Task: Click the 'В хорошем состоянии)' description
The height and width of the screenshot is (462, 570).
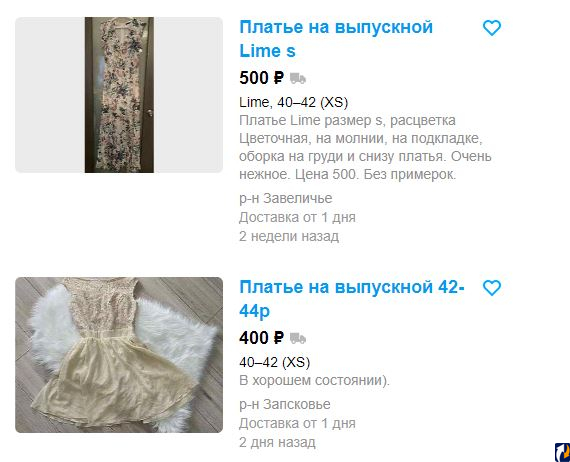Action: point(314,380)
